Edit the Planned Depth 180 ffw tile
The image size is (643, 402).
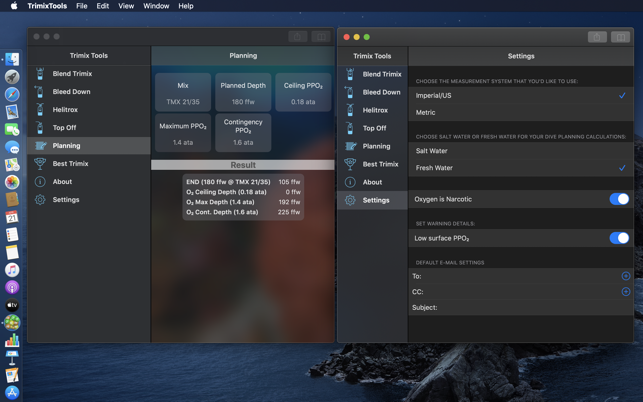pos(243,93)
